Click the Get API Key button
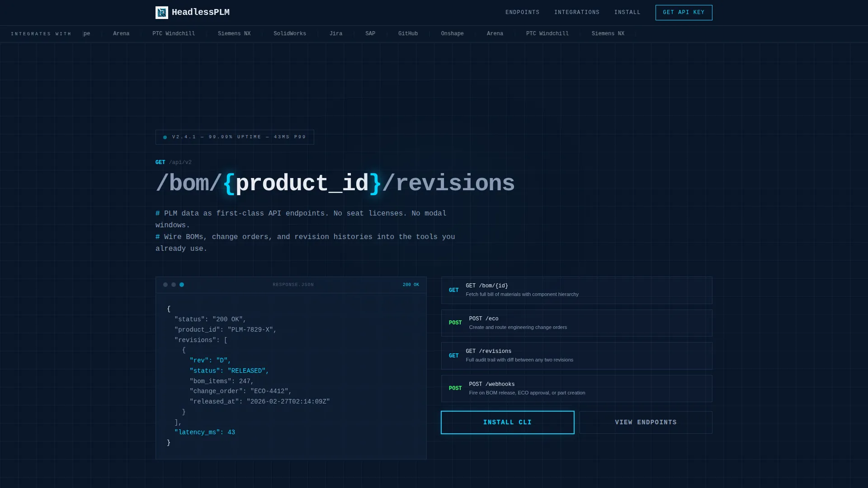 coord(684,13)
